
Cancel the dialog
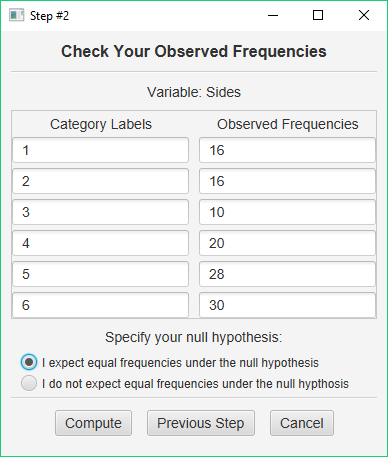point(302,423)
